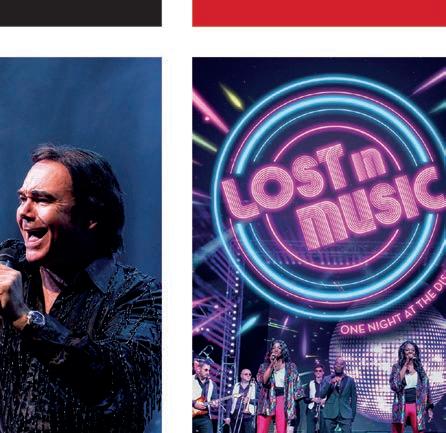Click the yellow neon streak at poster's top-left
Viewport: 446px width, 433px height.
coord(233,97)
